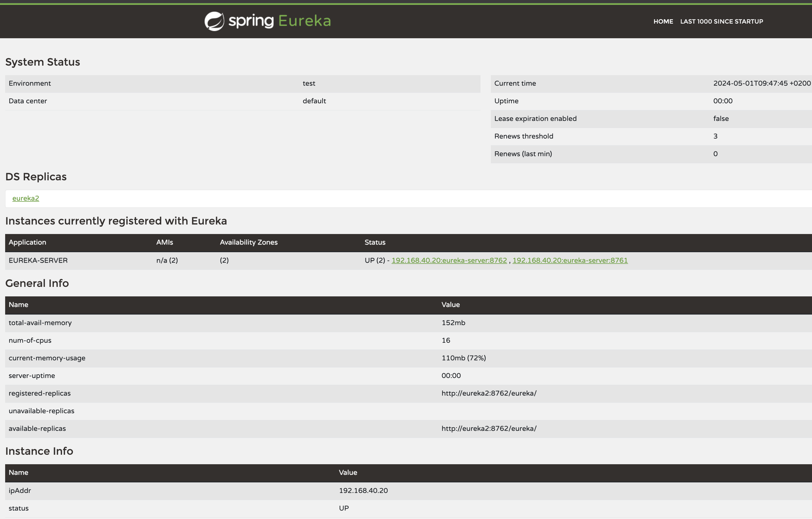Open LAST 1000 SINCE STARTUP page
This screenshot has height=519, width=812.
point(721,22)
